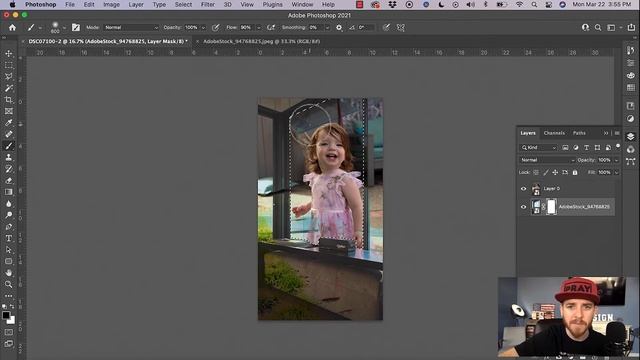Switch to AdobeStock_94768825.jpeg document tab

262,41
